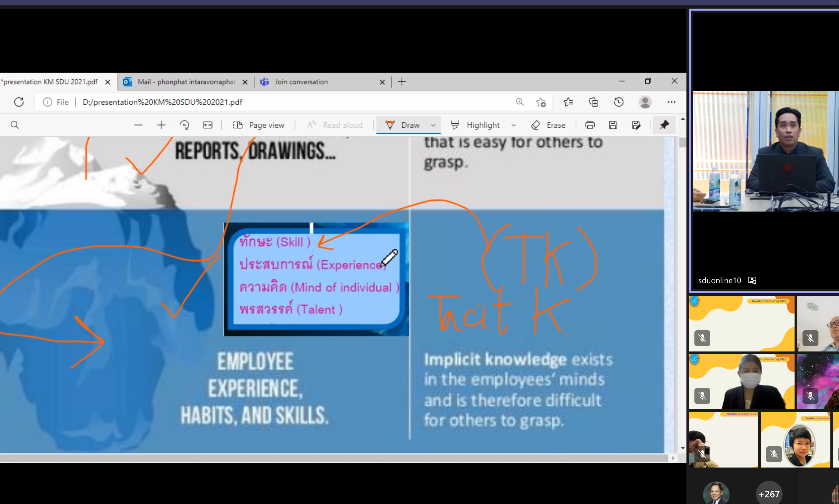Image resolution: width=839 pixels, height=504 pixels.
Task: Unpin the PDF toolbar
Action: click(665, 125)
